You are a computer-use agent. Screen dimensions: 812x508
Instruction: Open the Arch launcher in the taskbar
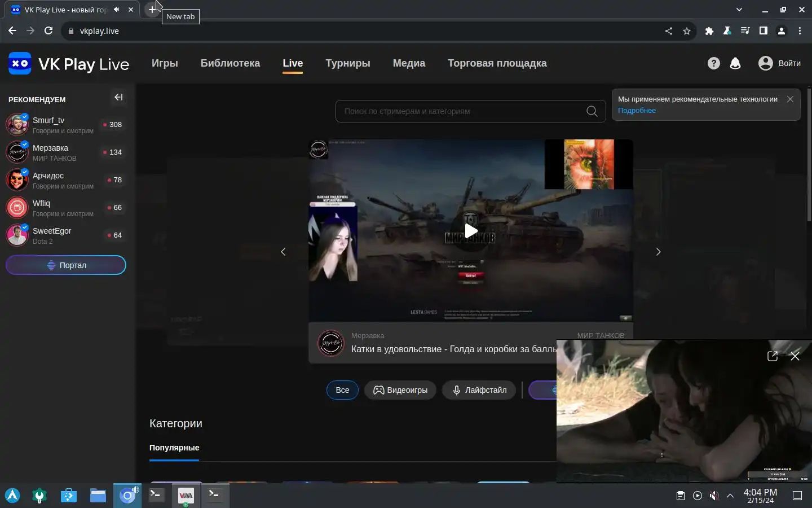(x=12, y=496)
